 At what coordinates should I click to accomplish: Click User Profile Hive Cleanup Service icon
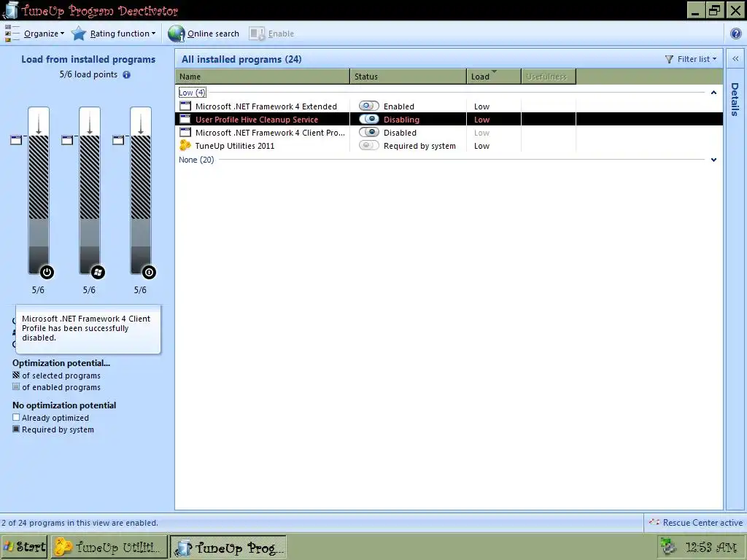point(185,119)
